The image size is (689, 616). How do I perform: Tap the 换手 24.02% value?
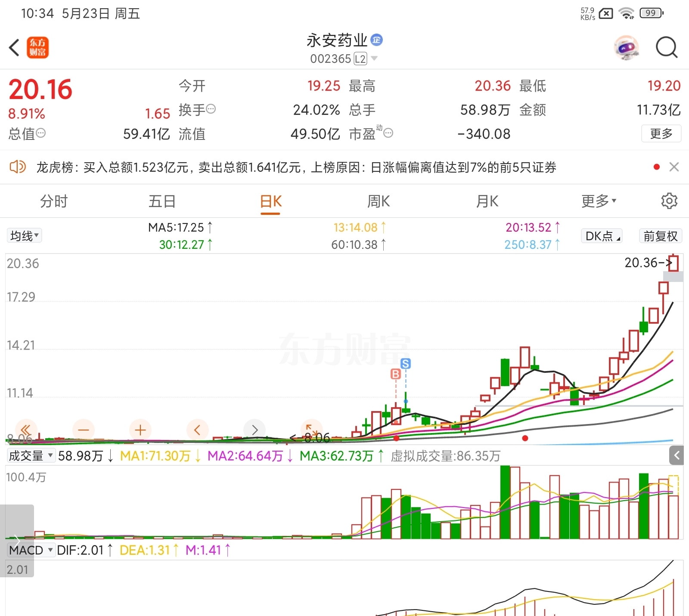click(317, 110)
